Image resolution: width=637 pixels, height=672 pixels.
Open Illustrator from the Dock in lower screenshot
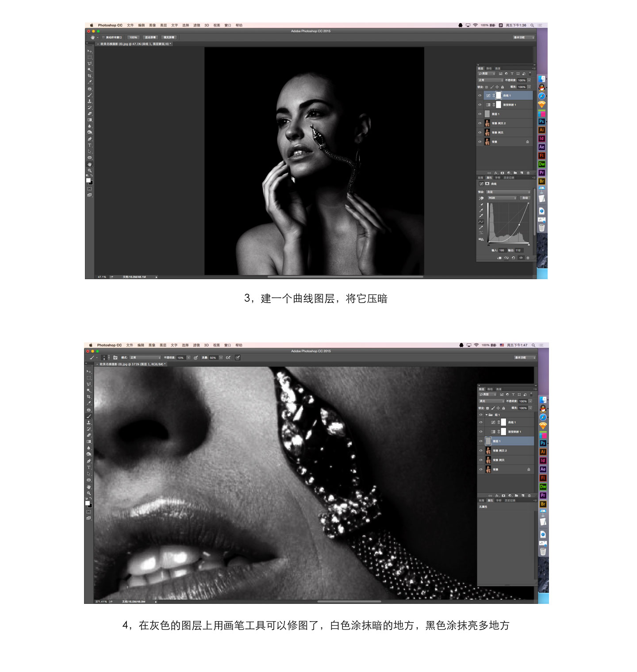[543, 452]
